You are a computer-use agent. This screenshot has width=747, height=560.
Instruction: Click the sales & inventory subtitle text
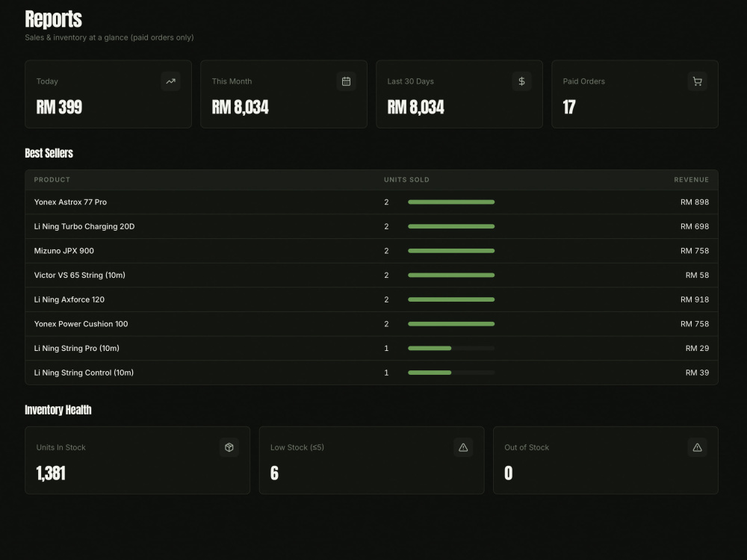pos(109,37)
